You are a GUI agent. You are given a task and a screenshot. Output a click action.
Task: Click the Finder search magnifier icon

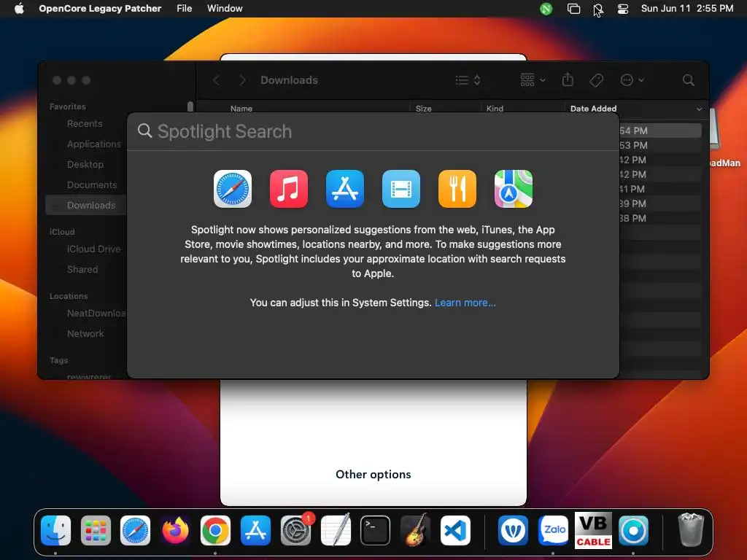coord(688,80)
